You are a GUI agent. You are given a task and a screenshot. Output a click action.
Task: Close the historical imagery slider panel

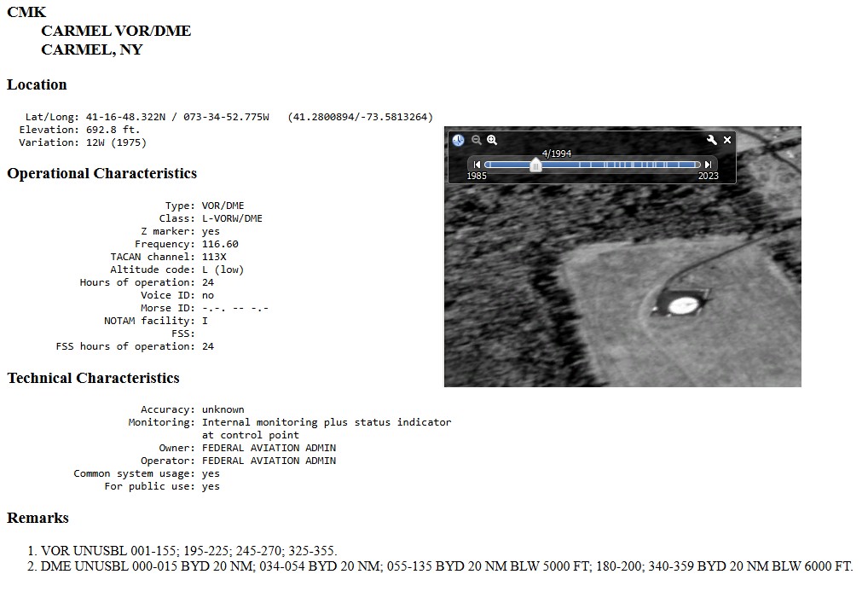(727, 140)
